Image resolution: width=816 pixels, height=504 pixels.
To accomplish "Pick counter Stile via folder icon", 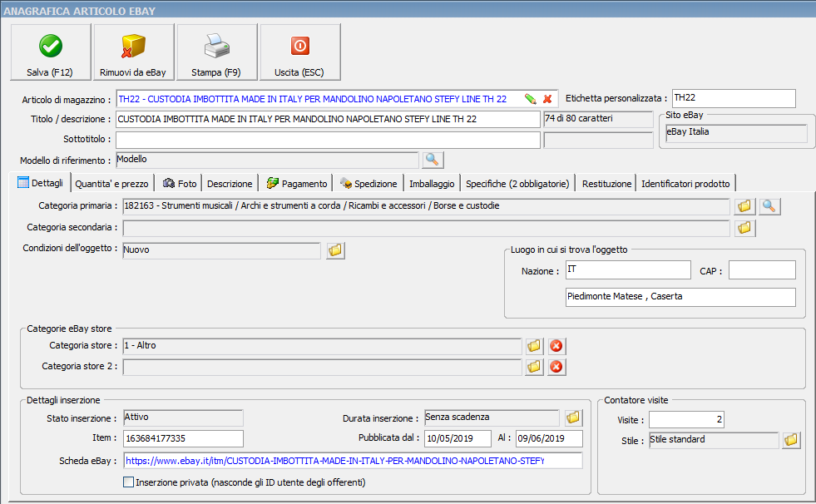I will [x=791, y=440].
